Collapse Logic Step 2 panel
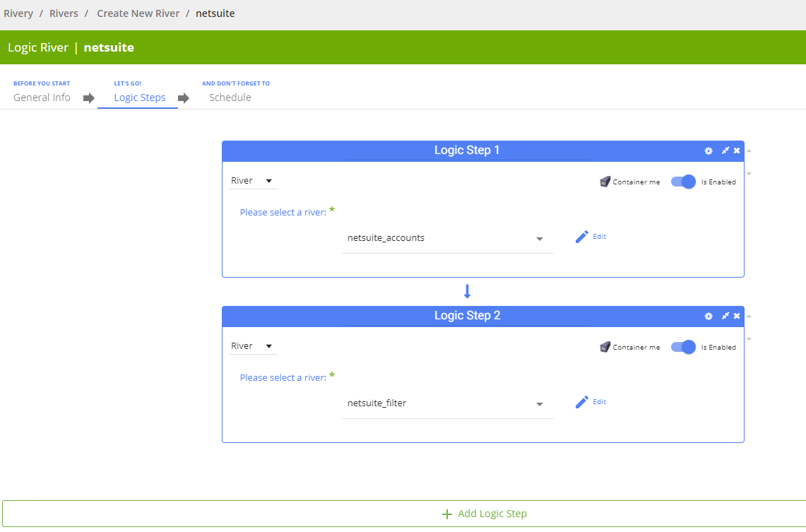 tap(725, 316)
